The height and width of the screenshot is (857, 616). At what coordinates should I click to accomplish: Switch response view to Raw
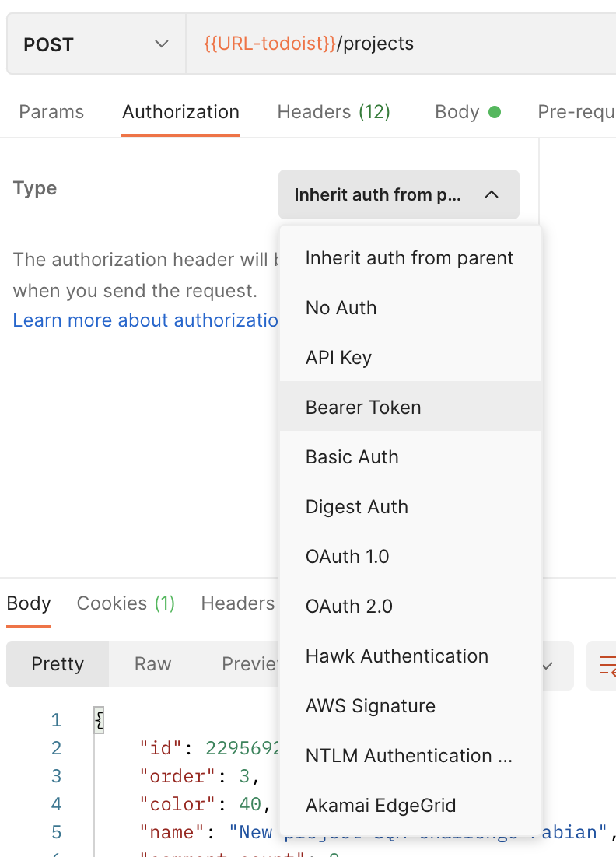152,664
